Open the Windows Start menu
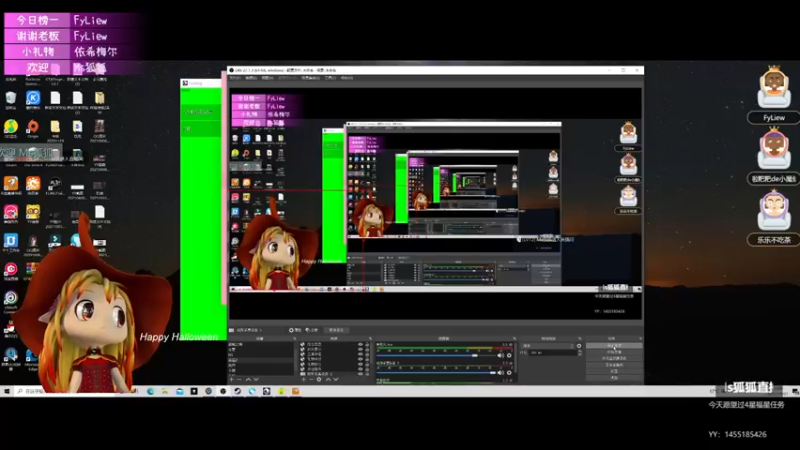The image size is (800, 450). tap(7, 391)
